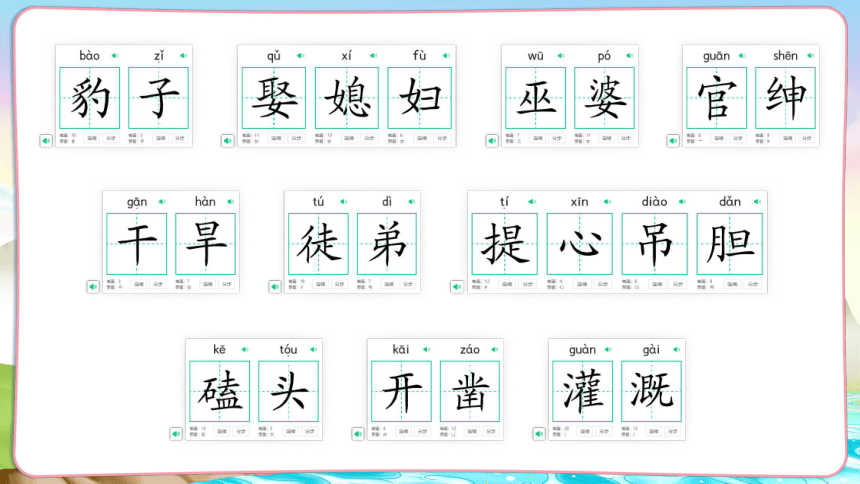Play pronunciation audio for pinyin dì
Viewport: 860px width, 484px height.
[x=412, y=201]
